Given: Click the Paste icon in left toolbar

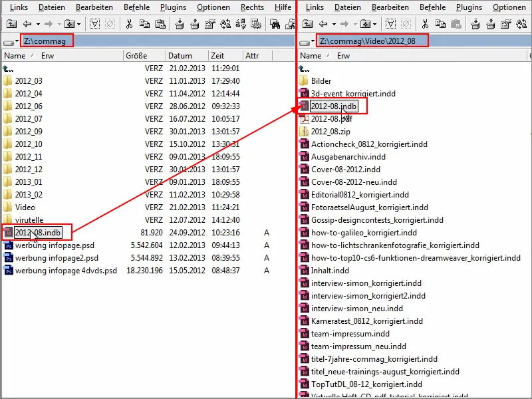Looking at the screenshot, I should [160, 24].
